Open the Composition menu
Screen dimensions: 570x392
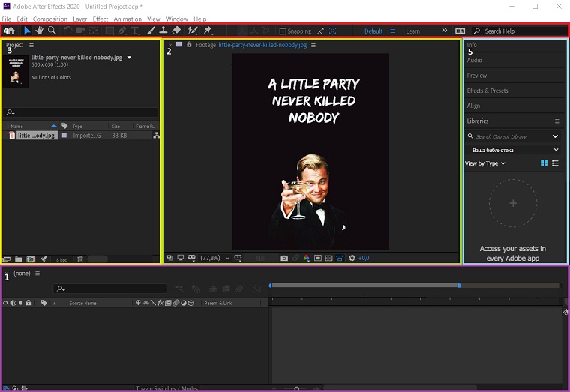49,19
